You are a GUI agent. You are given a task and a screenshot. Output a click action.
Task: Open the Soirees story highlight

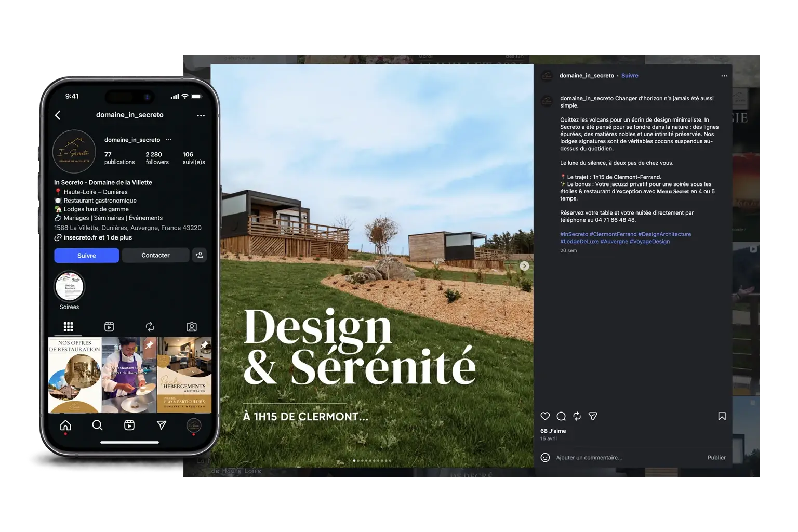pyautogui.click(x=70, y=287)
